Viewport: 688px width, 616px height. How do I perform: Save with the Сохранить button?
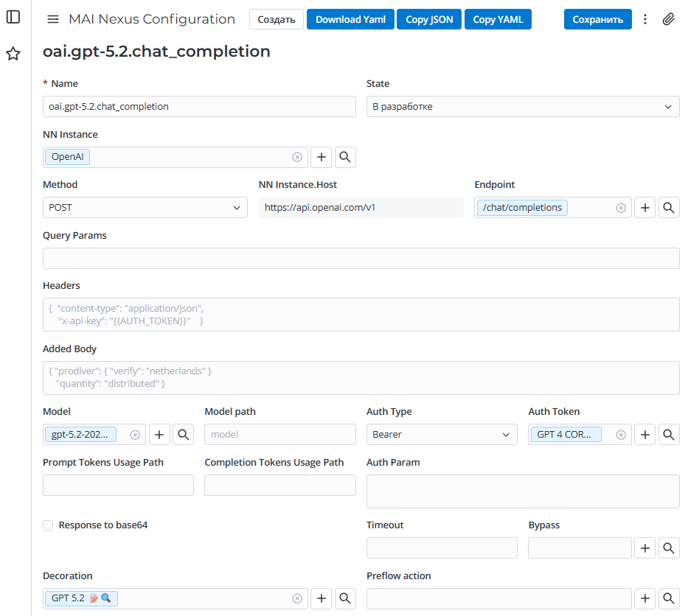(597, 19)
